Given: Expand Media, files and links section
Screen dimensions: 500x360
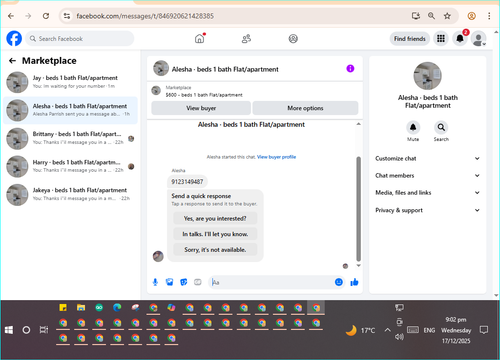Looking at the screenshot, I should coord(427,193).
